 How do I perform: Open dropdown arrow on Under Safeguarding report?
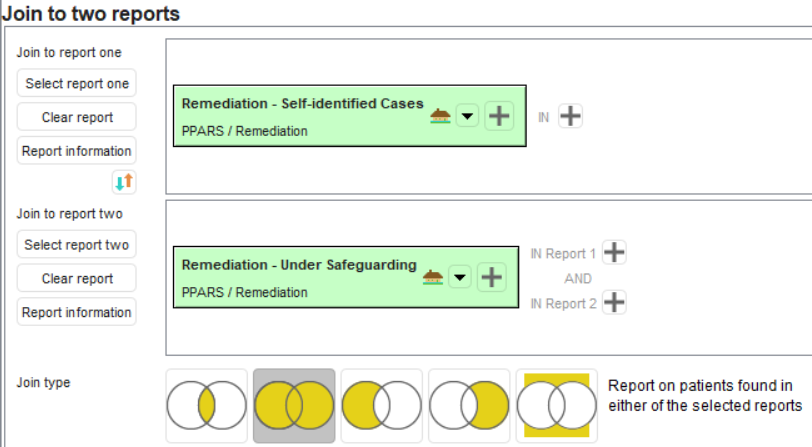pos(460,277)
